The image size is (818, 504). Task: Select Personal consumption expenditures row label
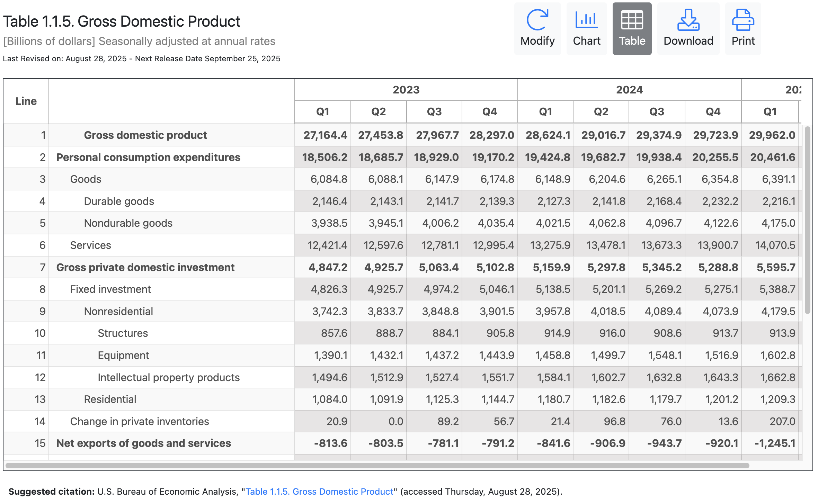[x=148, y=157]
